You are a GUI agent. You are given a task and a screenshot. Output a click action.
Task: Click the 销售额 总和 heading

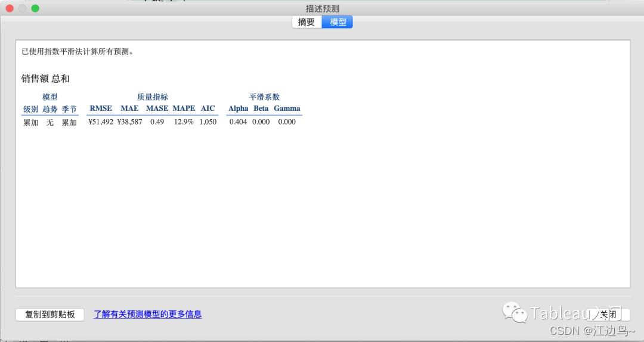(x=45, y=79)
